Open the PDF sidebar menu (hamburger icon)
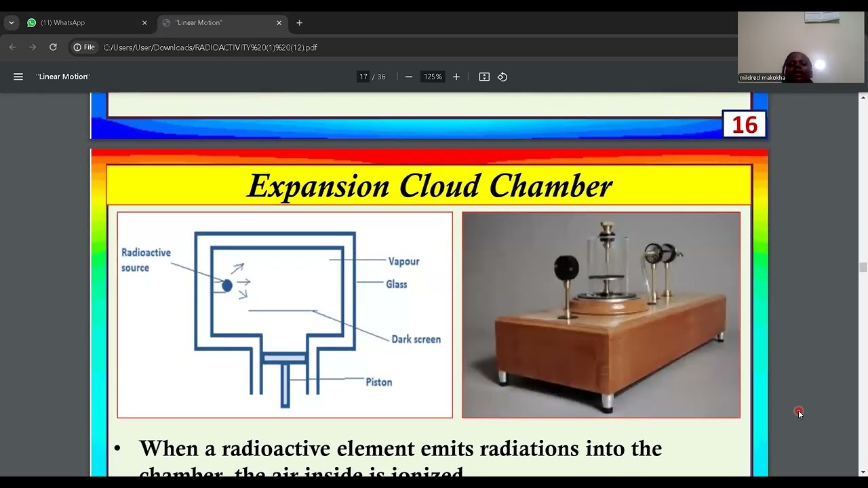 point(18,77)
